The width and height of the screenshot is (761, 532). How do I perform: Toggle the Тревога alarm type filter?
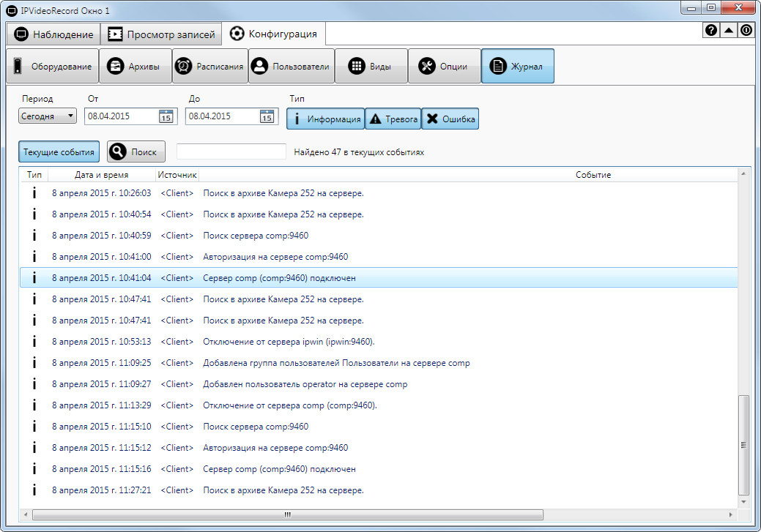coord(393,119)
